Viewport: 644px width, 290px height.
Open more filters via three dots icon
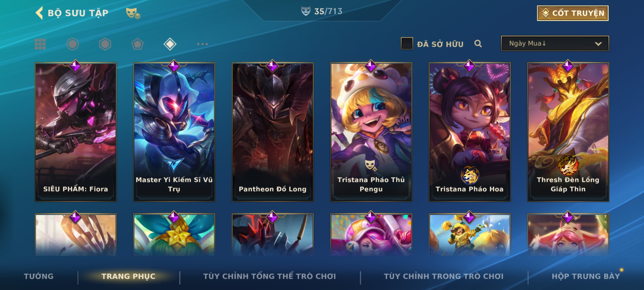(x=202, y=44)
